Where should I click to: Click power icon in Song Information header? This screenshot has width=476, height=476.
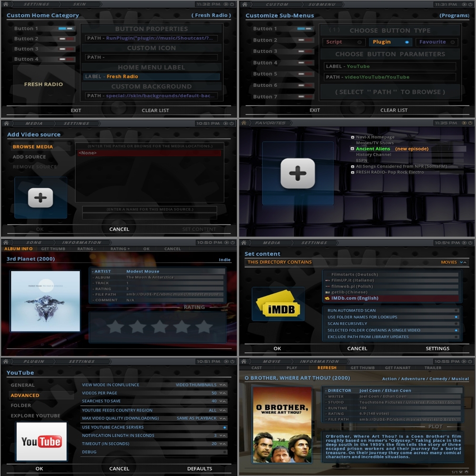pyautogui.click(x=232, y=242)
